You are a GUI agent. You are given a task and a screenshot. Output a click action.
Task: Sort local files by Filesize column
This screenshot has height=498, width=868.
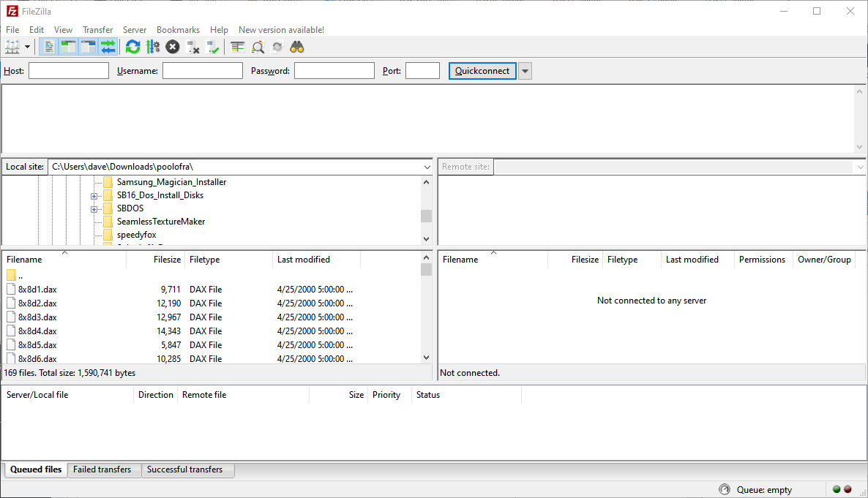(x=156, y=260)
